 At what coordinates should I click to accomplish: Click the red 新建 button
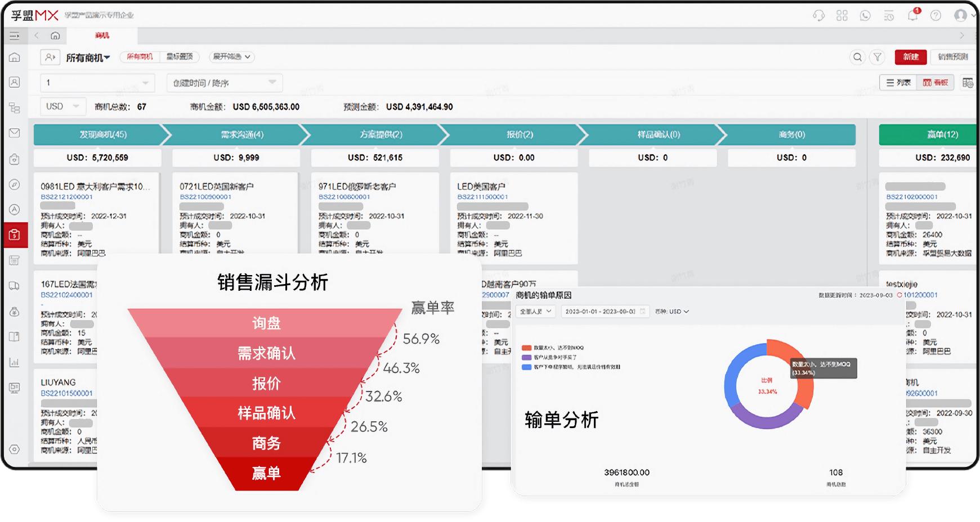tap(911, 57)
